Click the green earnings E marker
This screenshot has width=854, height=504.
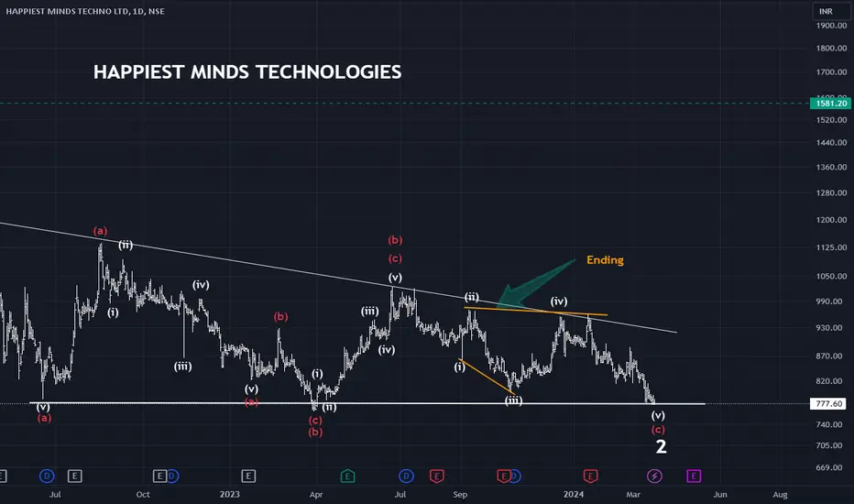(x=347, y=477)
